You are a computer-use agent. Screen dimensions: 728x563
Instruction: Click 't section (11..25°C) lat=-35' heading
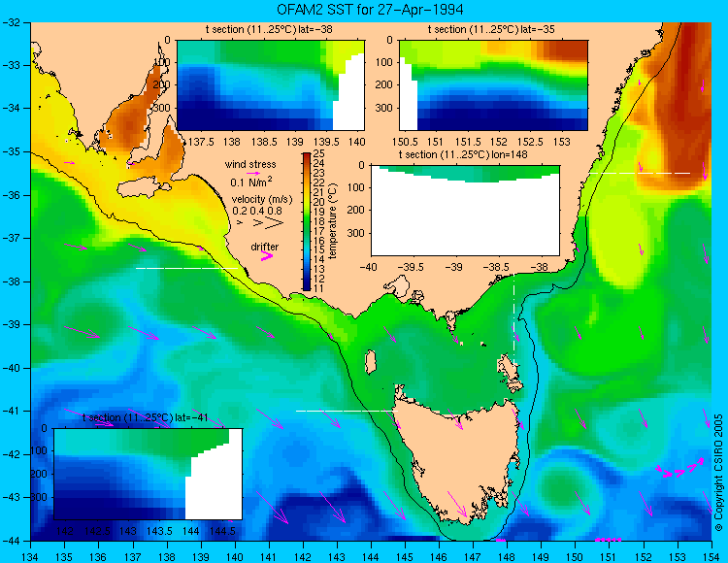[491, 30]
